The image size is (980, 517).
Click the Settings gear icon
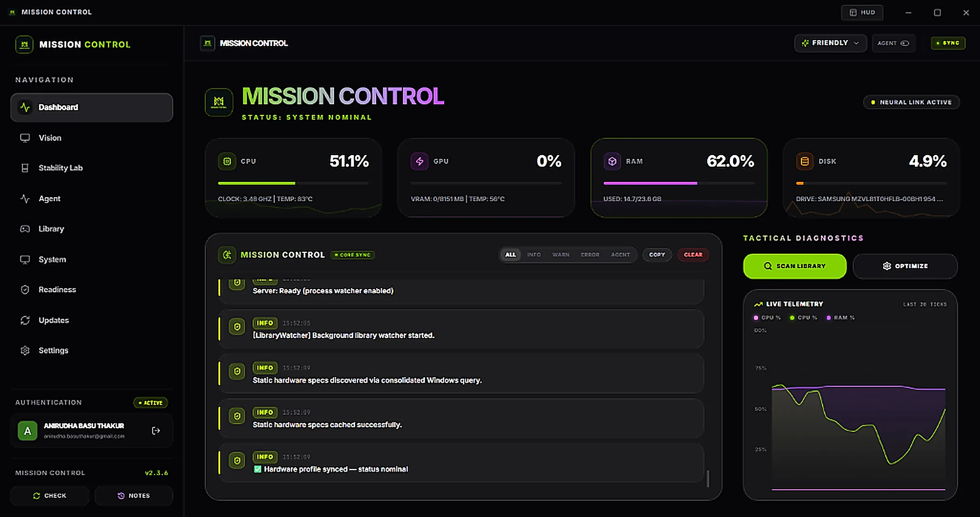25,350
